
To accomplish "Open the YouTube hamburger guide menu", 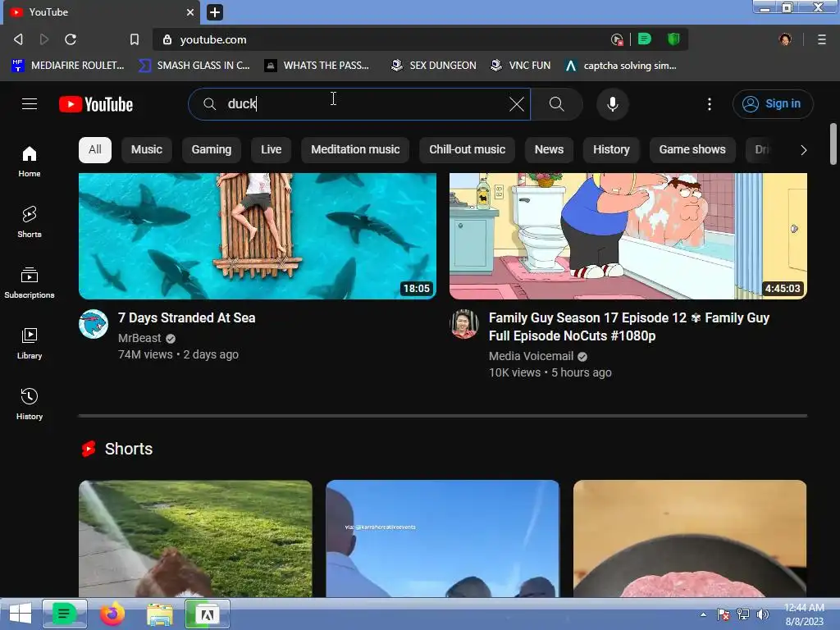I will [30, 104].
